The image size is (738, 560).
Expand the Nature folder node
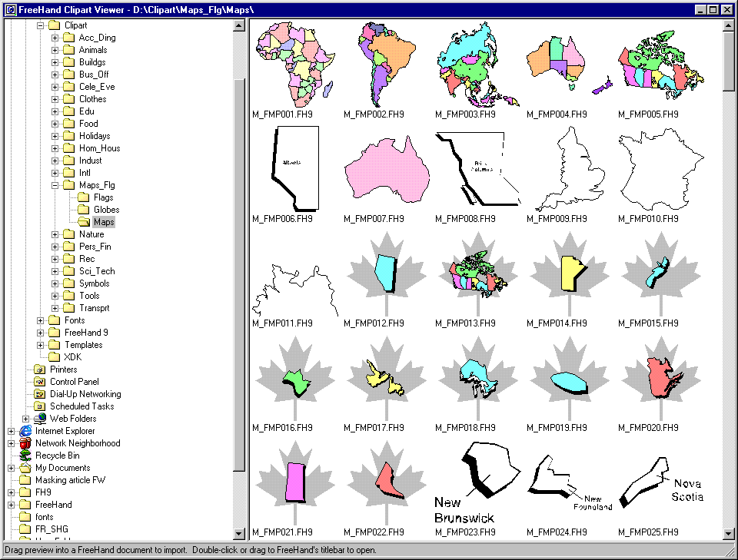[55, 234]
